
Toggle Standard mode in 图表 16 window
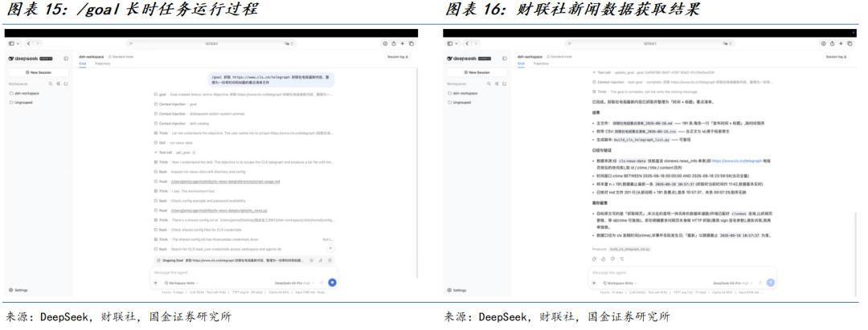point(559,57)
